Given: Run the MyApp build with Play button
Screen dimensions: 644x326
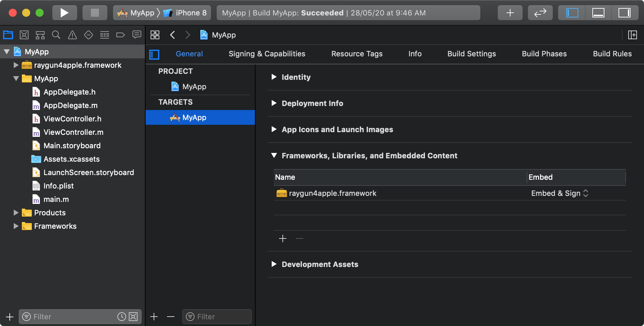Looking at the screenshot, I should 64,13.
